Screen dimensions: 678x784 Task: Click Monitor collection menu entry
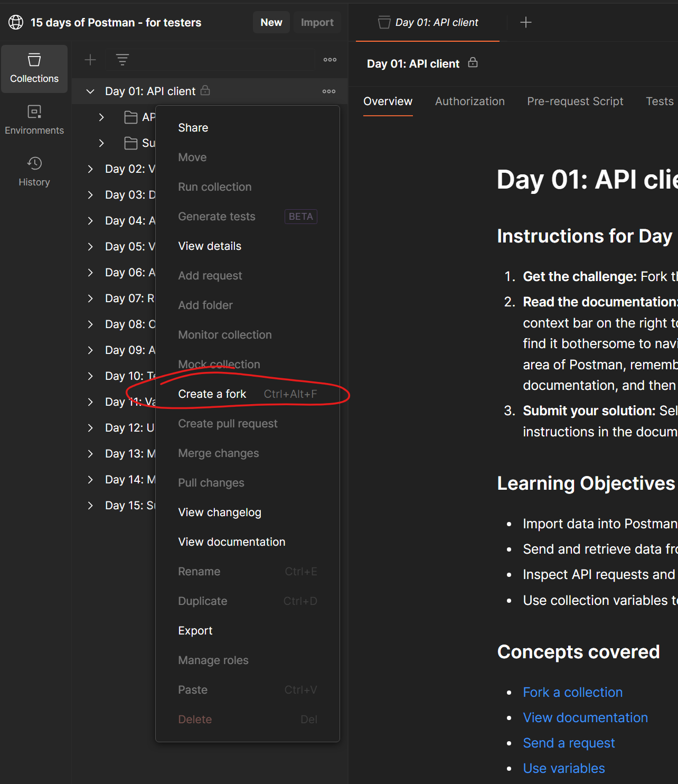[248, 335]
